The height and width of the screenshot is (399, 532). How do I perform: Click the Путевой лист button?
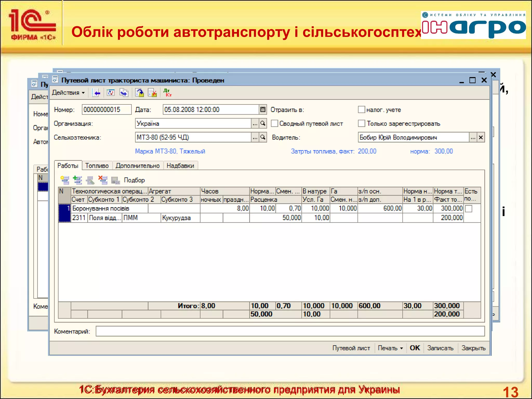tap(351, 348)
